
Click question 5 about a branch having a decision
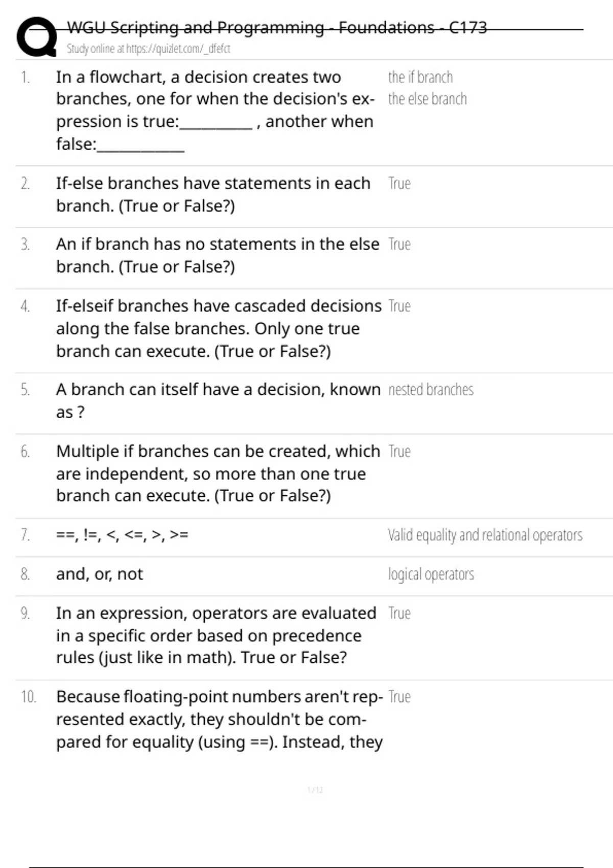click(218, 400)
